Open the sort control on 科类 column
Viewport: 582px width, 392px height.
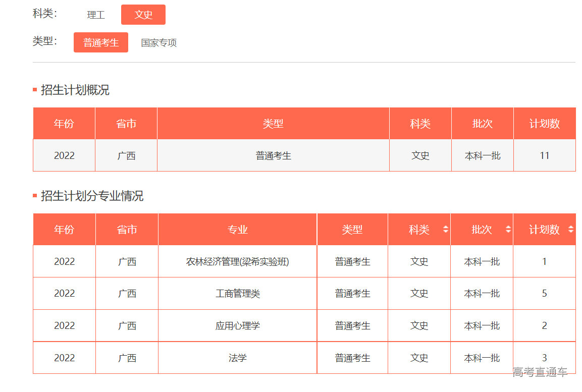pos(446,229)
